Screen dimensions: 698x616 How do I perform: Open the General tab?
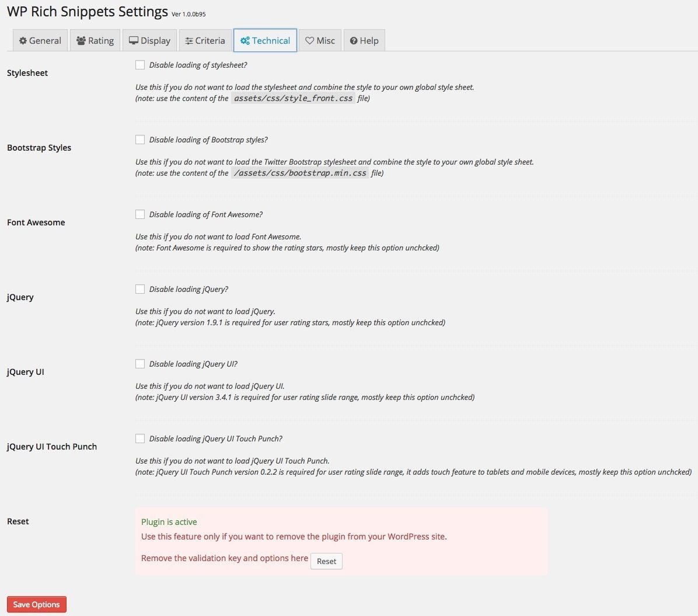40,40
